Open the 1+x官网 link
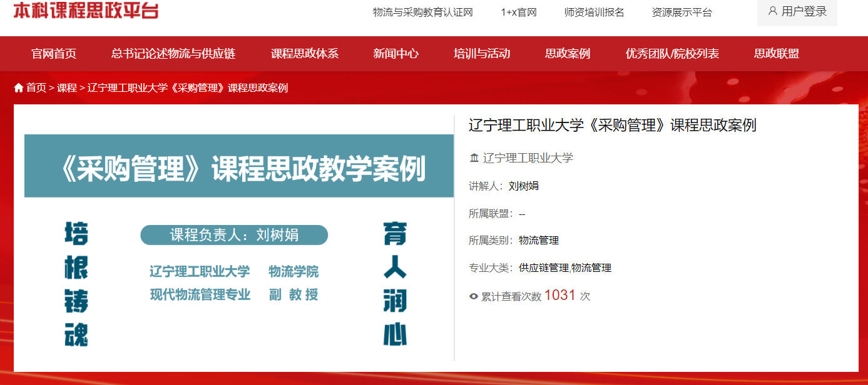 tap(519, 12)
